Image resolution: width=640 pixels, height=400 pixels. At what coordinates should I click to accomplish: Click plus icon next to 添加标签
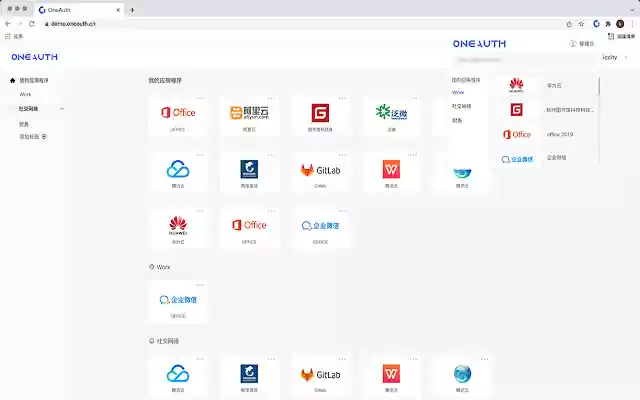pyautogui.click(x=44, y=137)
